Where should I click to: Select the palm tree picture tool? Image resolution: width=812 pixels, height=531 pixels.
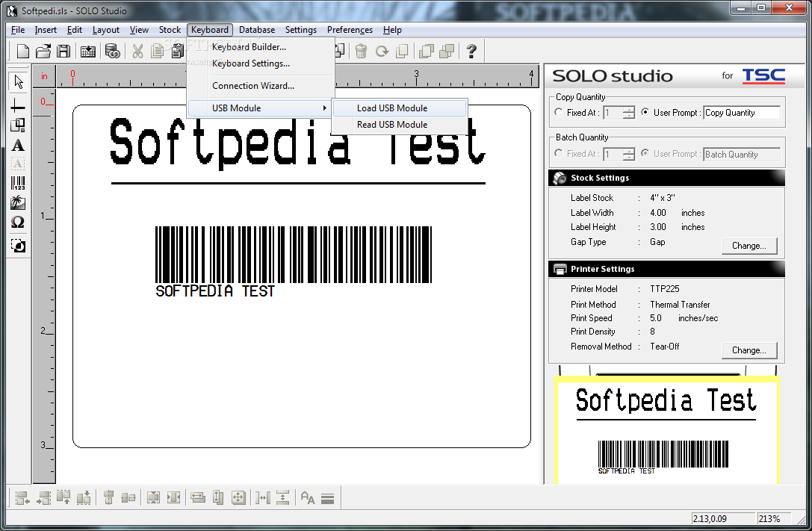tap(18, 202)
